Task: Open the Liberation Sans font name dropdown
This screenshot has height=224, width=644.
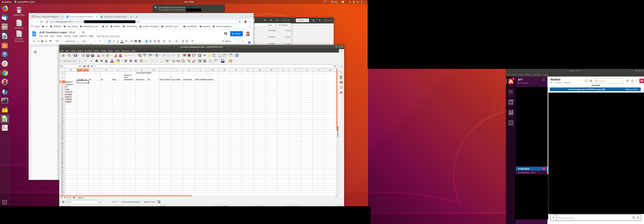Action: [x=80, y=61]
